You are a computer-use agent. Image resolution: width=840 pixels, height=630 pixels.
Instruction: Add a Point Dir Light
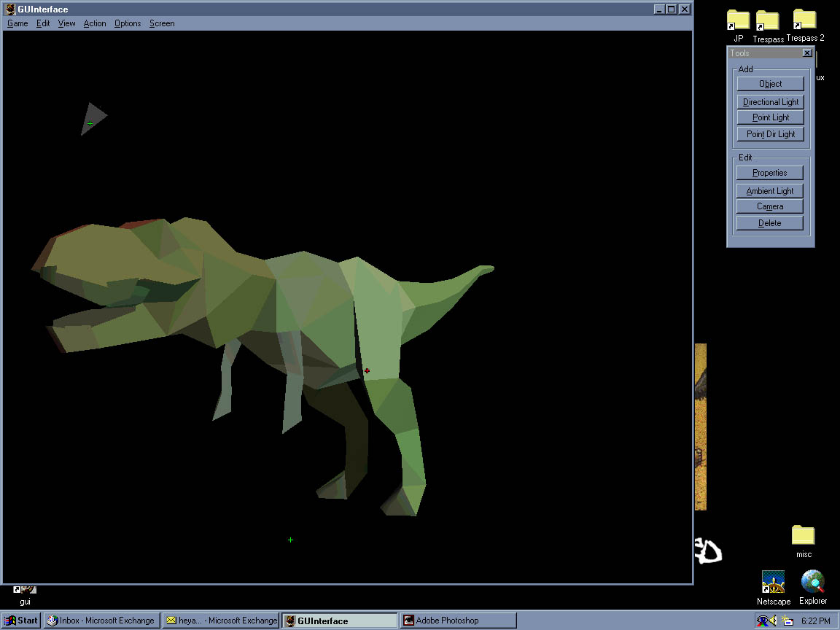(770, 134)
